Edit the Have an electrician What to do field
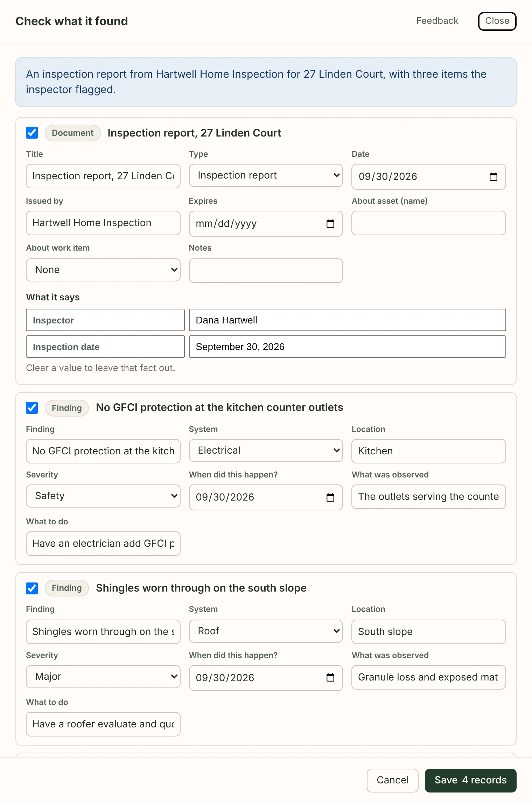 [103, 544]
